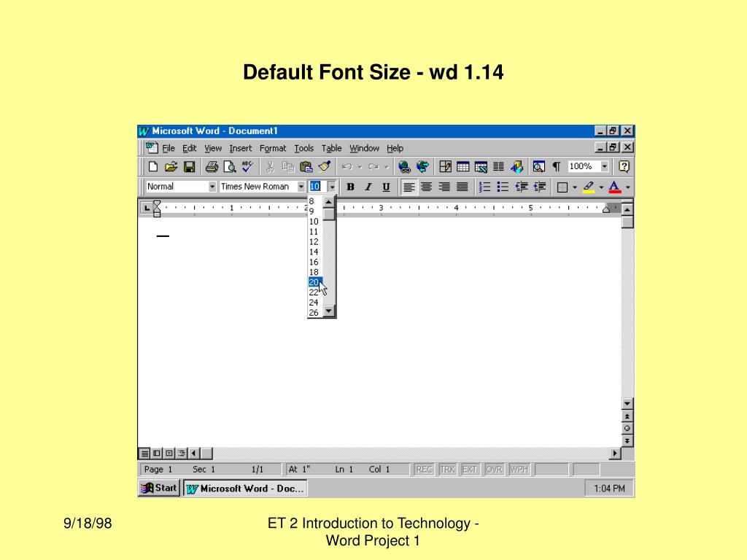Open the Undo history dropdown arrow
The height and width of the screenshot is (560, 747).
click(360, 167)
